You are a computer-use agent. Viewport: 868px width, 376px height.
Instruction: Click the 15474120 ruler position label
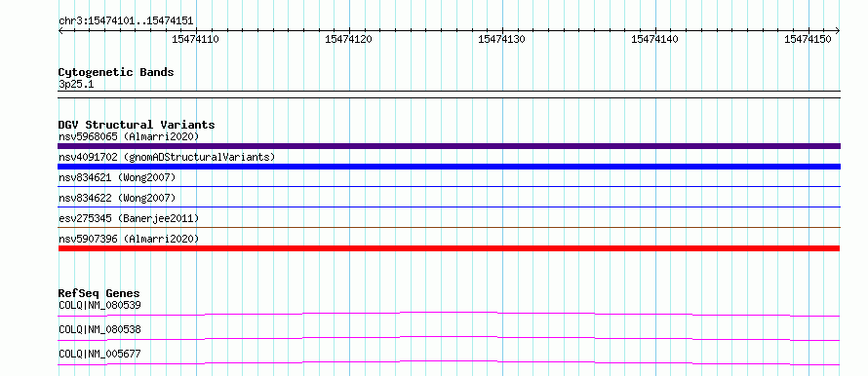click(x=349, y=39)
